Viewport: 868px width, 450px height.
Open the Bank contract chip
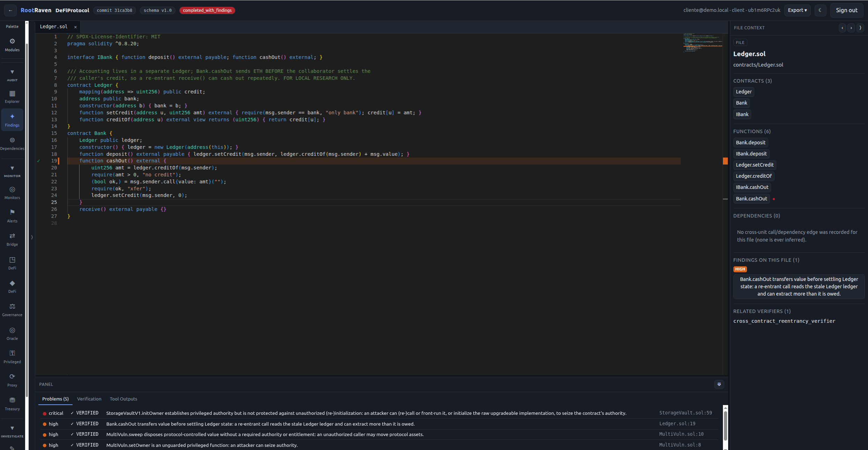click(x=741, y=103)
